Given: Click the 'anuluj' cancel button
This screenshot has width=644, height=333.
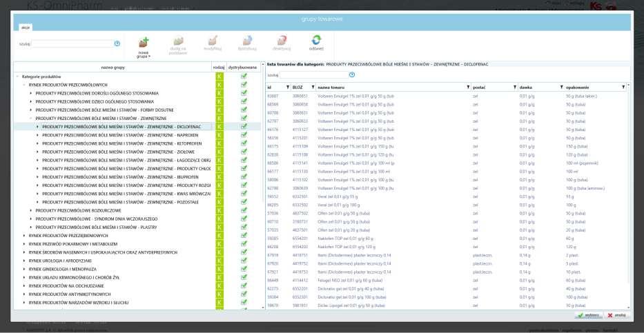Looking at the screenshot, I should pyautogui.click(x=616, y=315).
